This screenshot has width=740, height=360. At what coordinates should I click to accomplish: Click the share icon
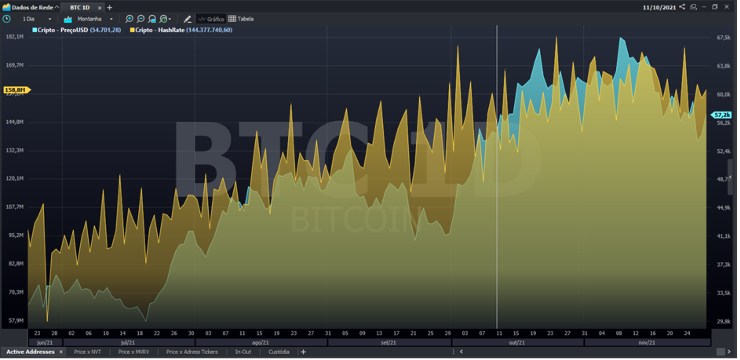pyautogui.click(x=682, y=7)
